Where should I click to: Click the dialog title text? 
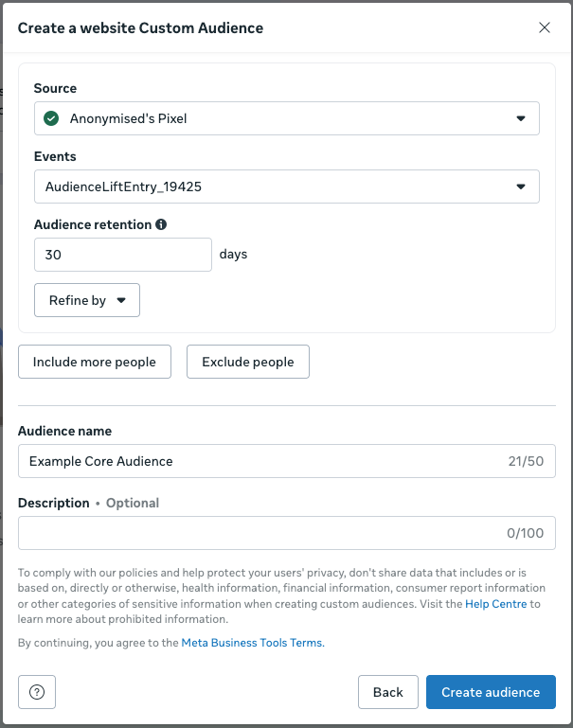coord(140,27)
